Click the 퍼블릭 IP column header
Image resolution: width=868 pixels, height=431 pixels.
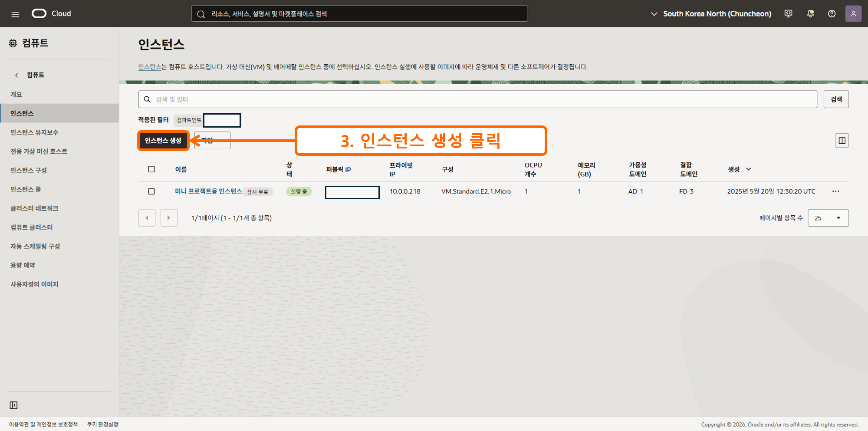[339, 169]
